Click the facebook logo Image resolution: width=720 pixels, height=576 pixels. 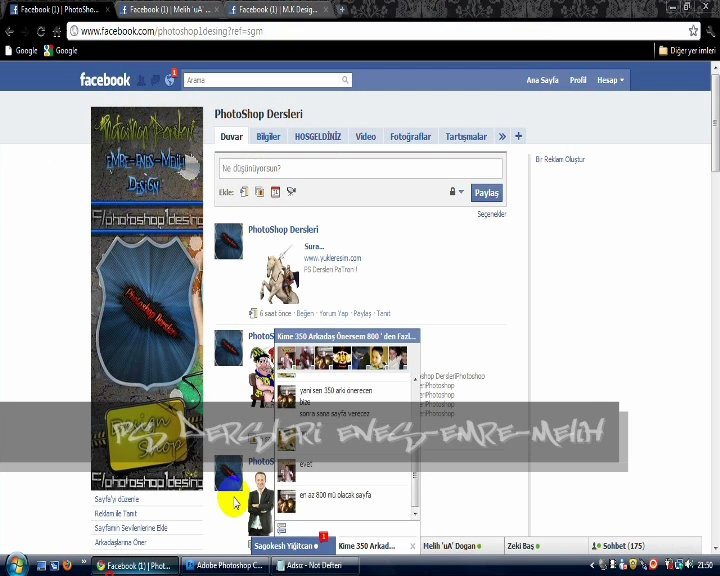click(105, 80)
